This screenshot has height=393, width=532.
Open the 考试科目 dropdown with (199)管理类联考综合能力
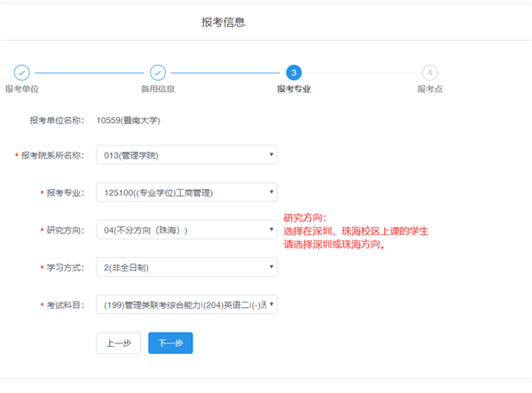pos(186,304)
